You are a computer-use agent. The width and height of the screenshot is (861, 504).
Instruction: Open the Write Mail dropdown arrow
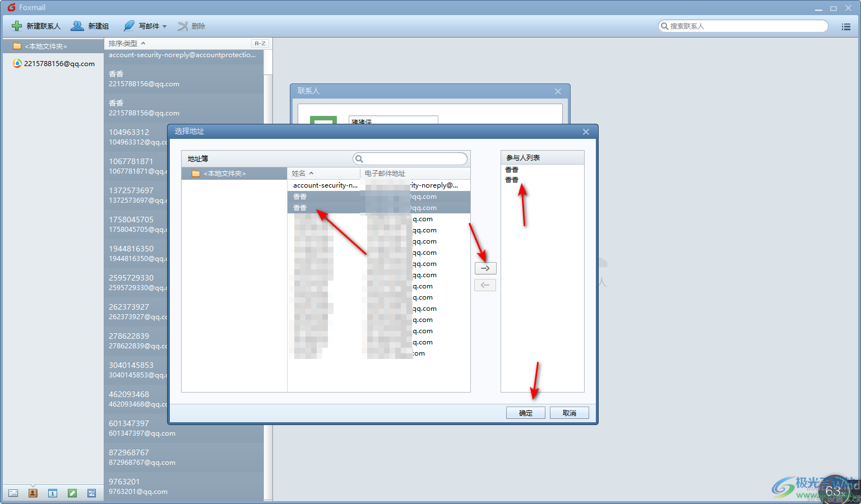(x=165, y=26)
